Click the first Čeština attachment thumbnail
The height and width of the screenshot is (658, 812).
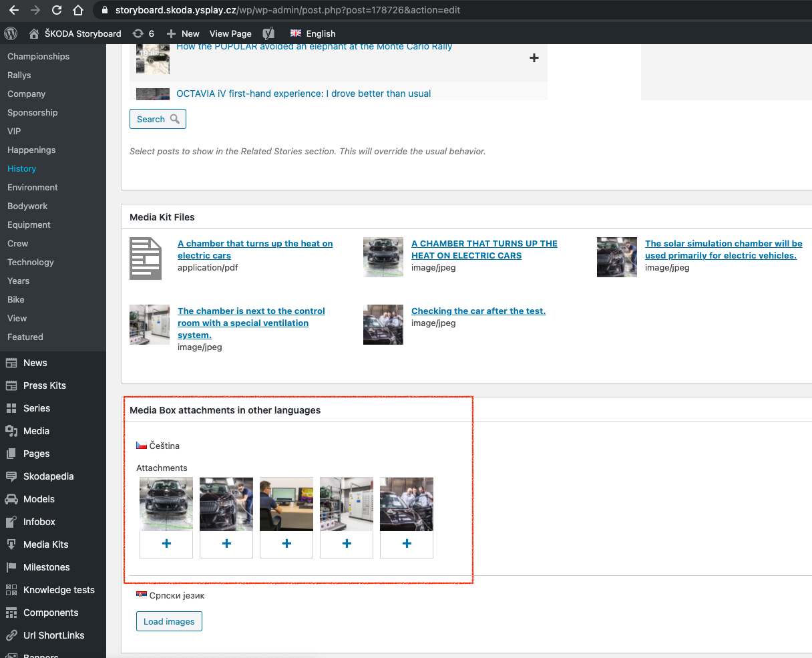click(x=166, y=503)
